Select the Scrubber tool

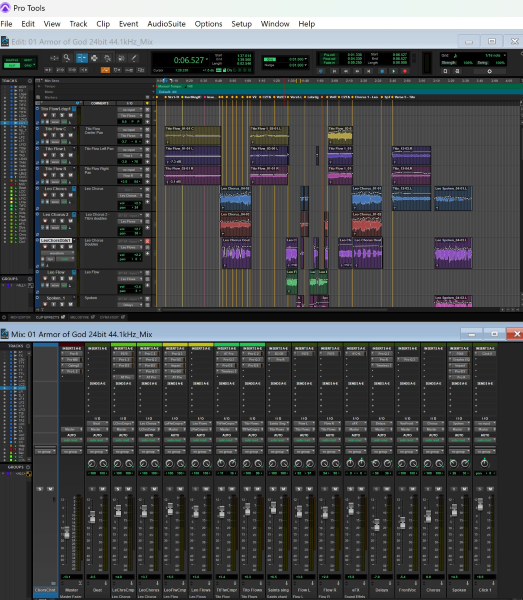(121, 58)
